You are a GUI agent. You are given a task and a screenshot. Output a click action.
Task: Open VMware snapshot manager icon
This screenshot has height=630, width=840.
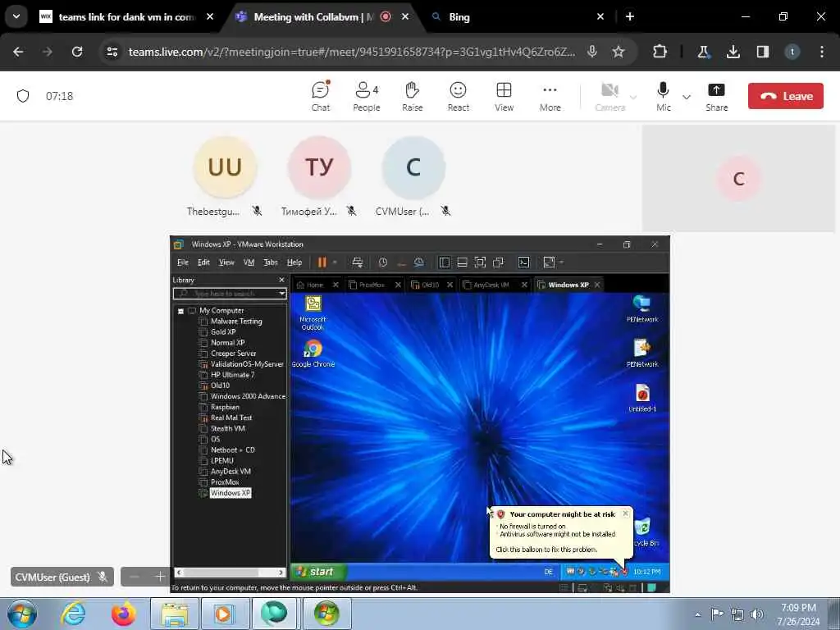tap(419, 262)
